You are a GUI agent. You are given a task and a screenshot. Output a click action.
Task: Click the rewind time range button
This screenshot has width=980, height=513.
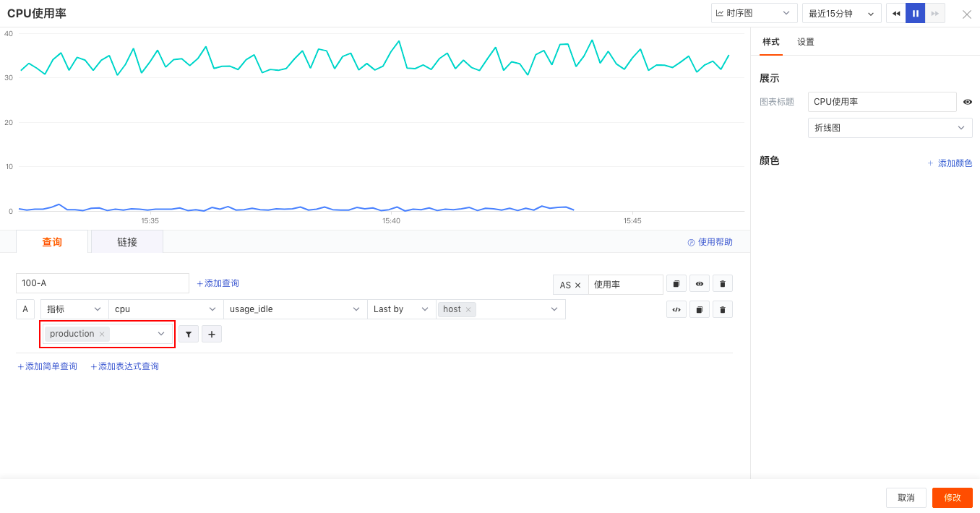coord(896,13)
